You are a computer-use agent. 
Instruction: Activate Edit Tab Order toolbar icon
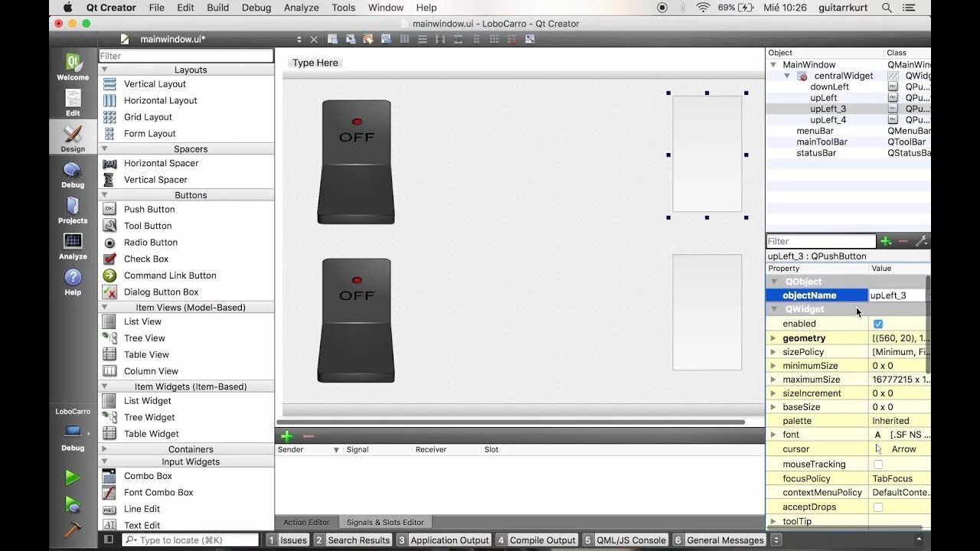click(385, 39)
